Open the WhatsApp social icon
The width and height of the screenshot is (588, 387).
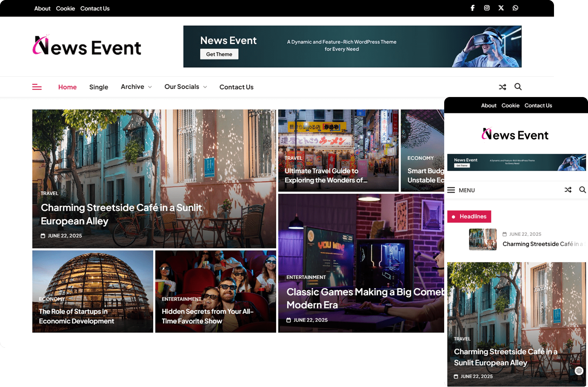(515, 8)
